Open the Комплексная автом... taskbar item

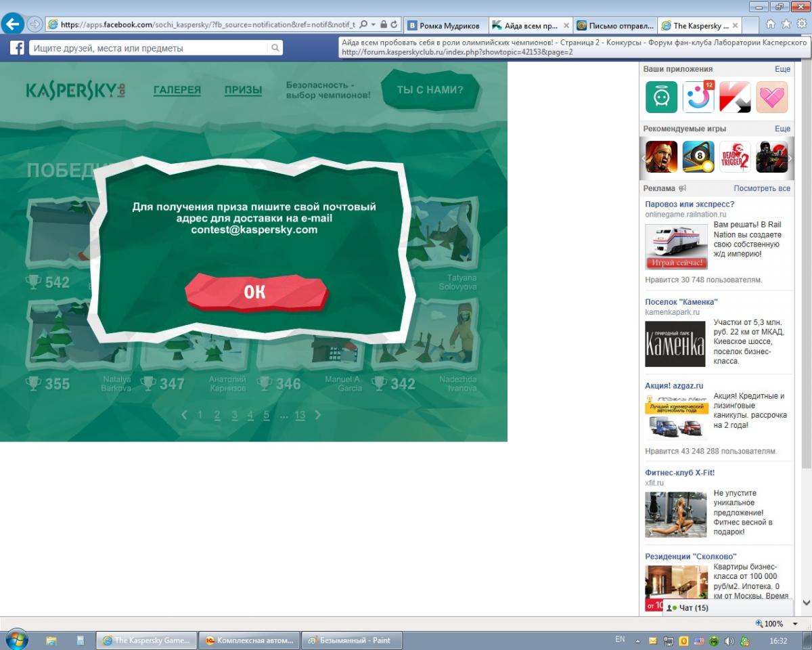249,640
